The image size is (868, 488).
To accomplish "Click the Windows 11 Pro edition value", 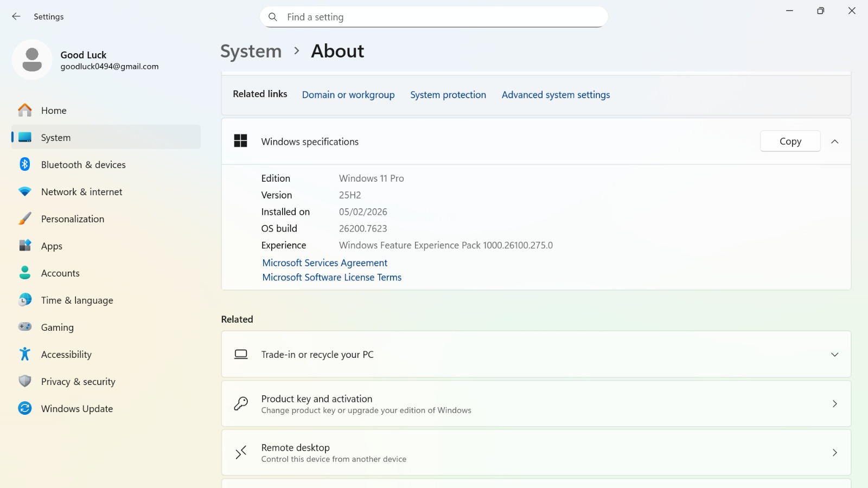I will (x=372, y=178).
